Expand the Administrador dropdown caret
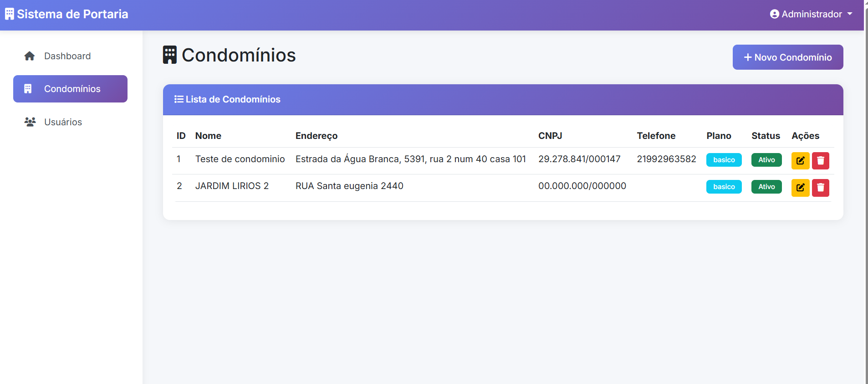868x384 pixels. (x=850, y=14)
